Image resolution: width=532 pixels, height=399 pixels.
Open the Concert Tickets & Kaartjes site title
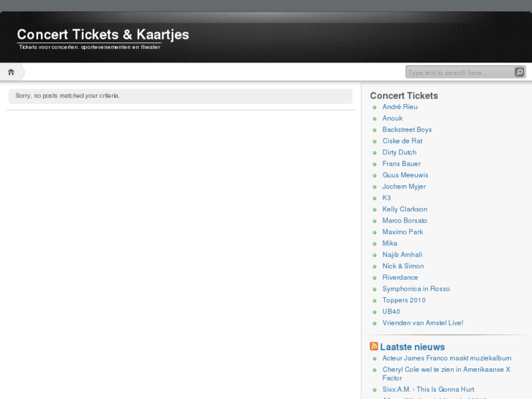(103, 34)
